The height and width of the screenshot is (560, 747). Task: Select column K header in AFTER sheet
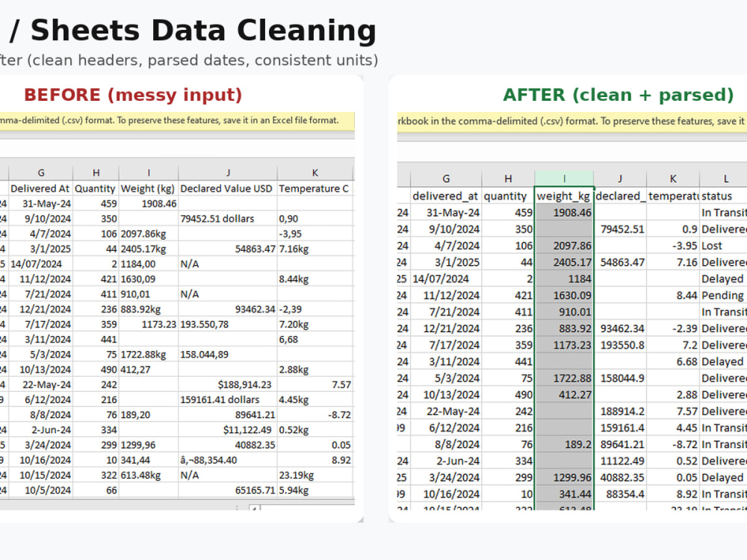(673, 178)
